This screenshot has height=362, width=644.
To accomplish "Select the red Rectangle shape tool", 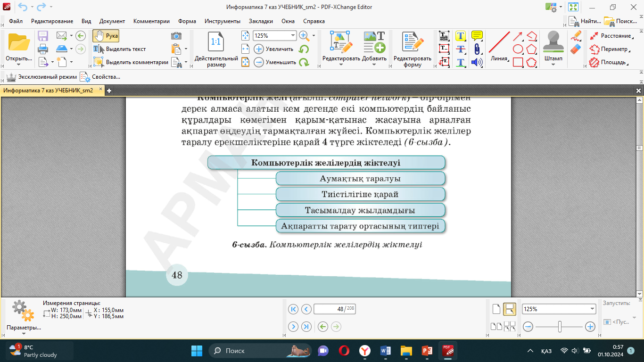I will coord(518,62).
